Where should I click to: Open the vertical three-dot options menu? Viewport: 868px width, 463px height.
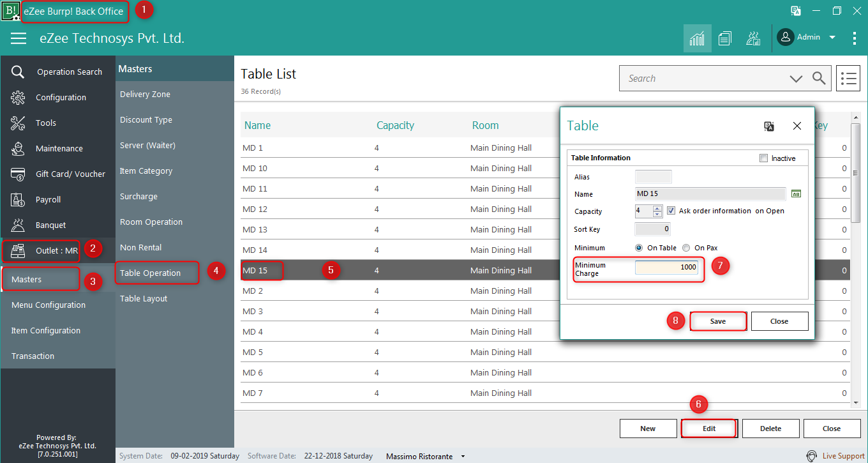[855, 38]
